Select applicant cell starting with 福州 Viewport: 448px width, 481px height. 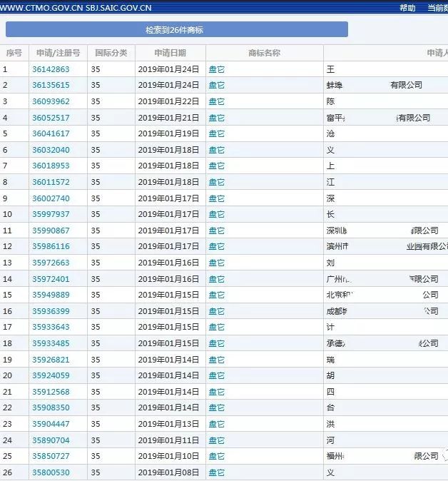tap(386, 456)
